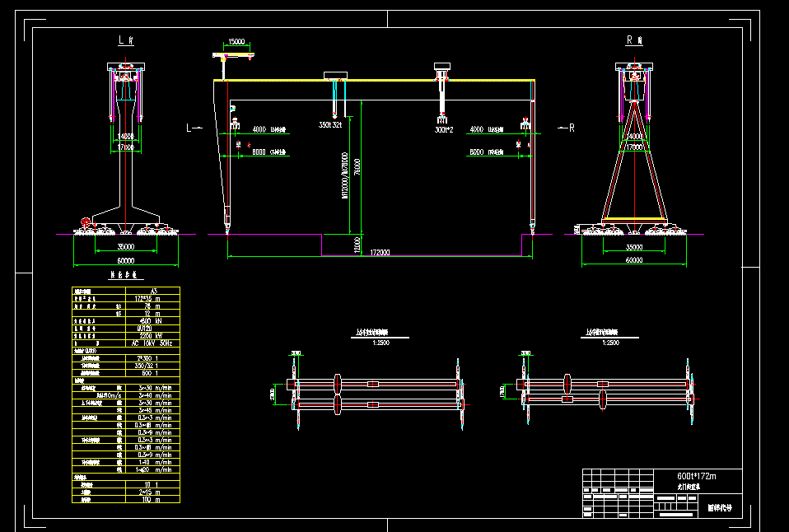Click the 76000 vertical height dimension

[x=357, y=166]
